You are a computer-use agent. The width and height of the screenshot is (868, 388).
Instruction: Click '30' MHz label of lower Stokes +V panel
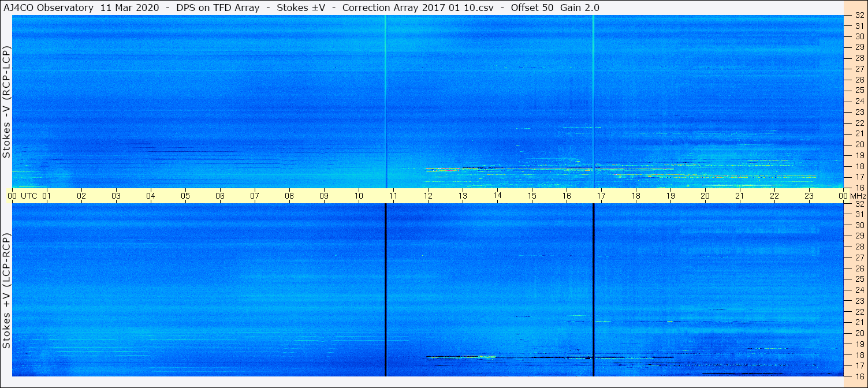coord(859,225)
